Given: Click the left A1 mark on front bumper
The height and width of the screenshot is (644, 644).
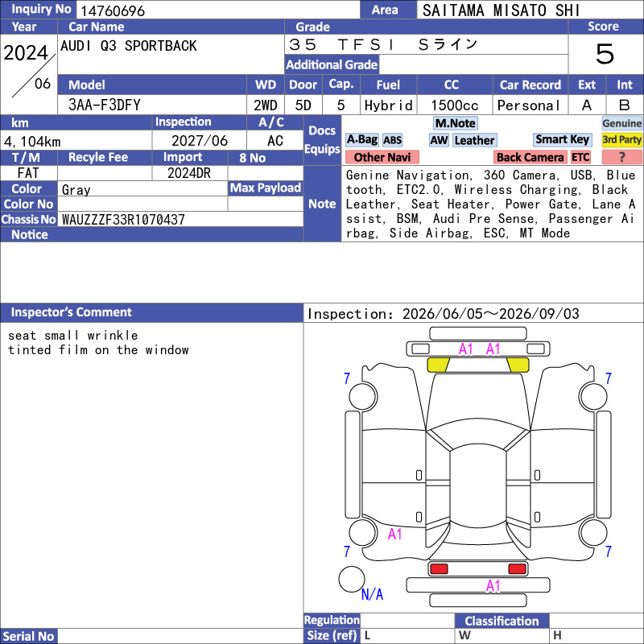Looking at the screenshot, I should (466, 349).
